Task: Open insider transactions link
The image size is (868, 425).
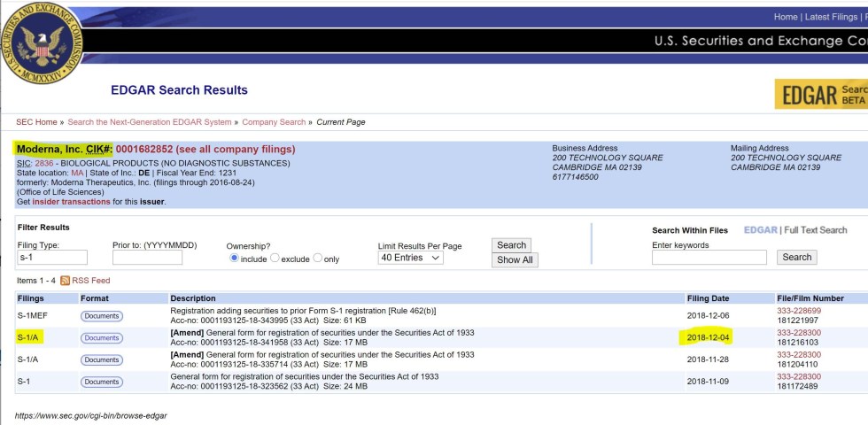Action: pos(72,202)
